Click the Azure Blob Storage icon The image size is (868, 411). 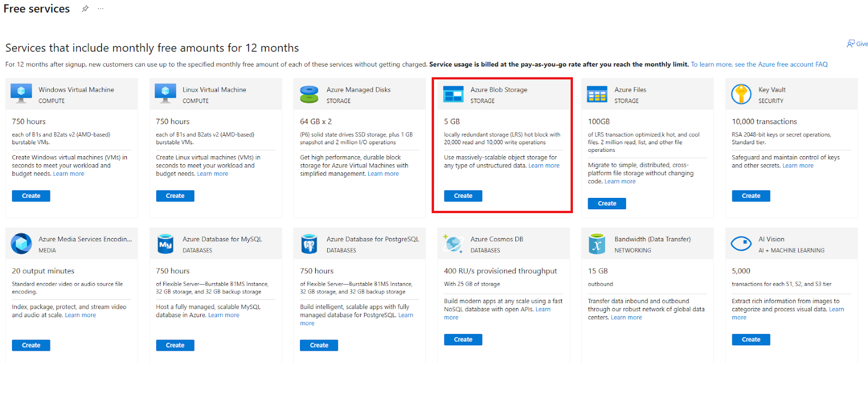point(453,94)
